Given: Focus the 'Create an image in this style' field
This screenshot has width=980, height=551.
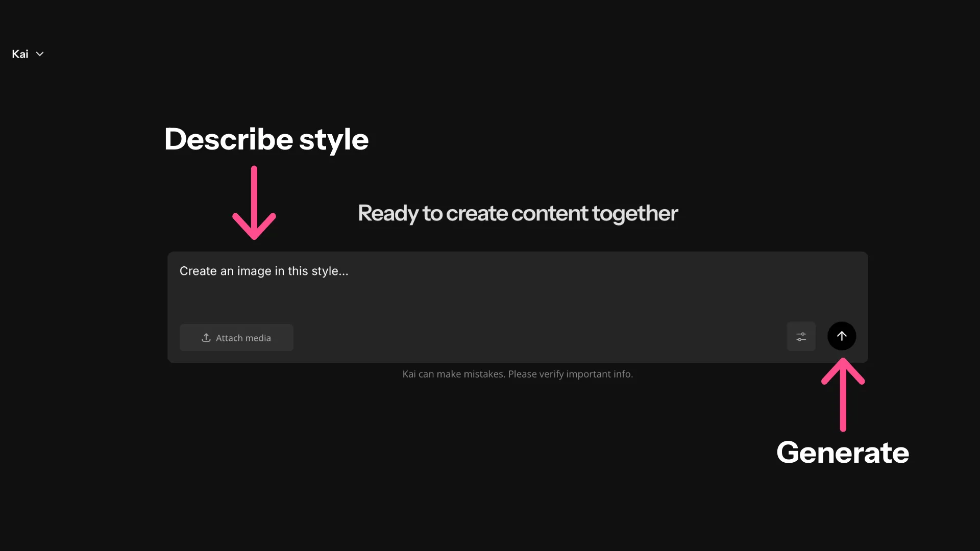Looking at the screenshot, I should (x=263, y=271).
